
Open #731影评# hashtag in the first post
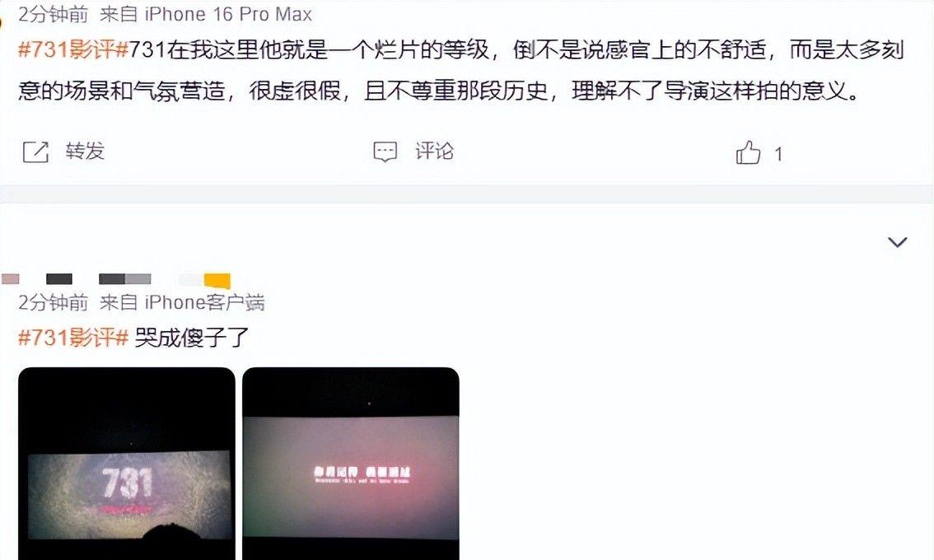pos(73,49)
